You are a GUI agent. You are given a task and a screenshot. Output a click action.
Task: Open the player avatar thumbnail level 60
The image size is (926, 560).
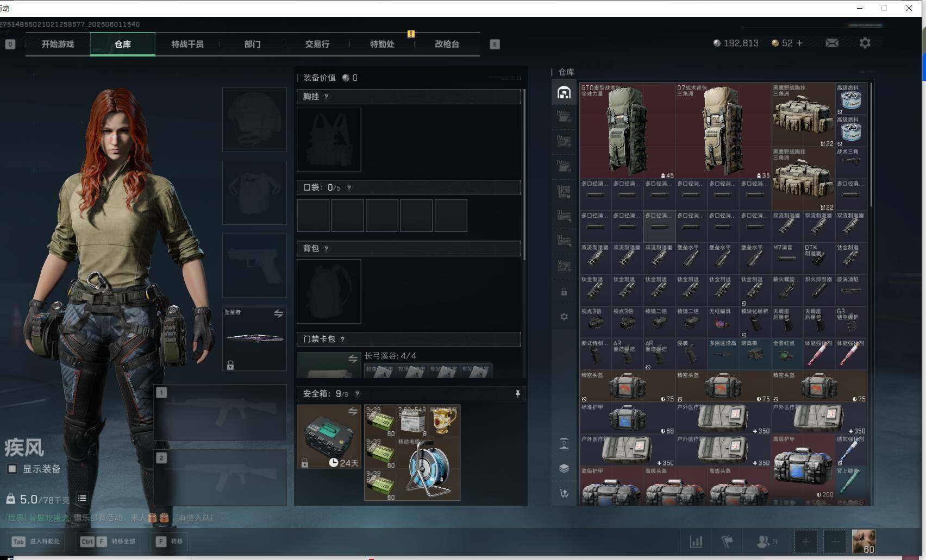point(864,542)
